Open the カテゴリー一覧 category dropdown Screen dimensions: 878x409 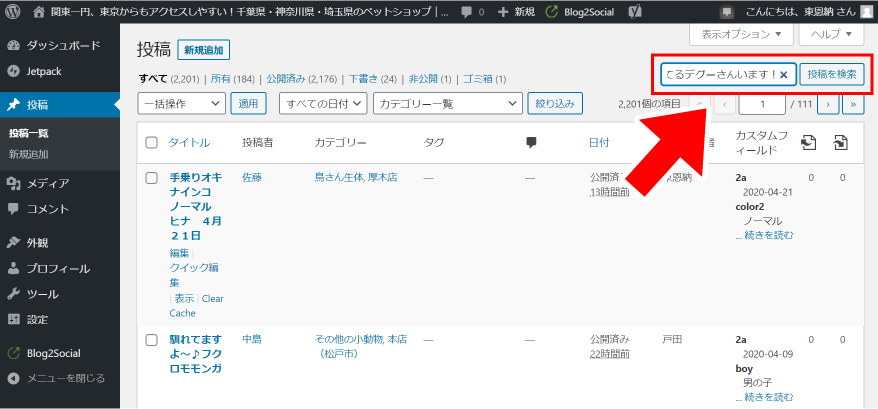tap(447, 103)
